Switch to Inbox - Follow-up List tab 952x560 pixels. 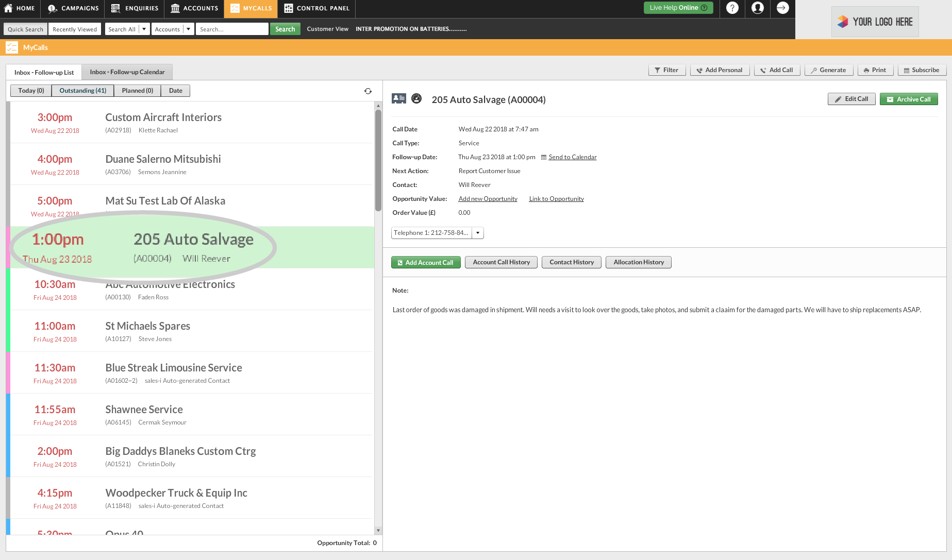tap(44, 72)
